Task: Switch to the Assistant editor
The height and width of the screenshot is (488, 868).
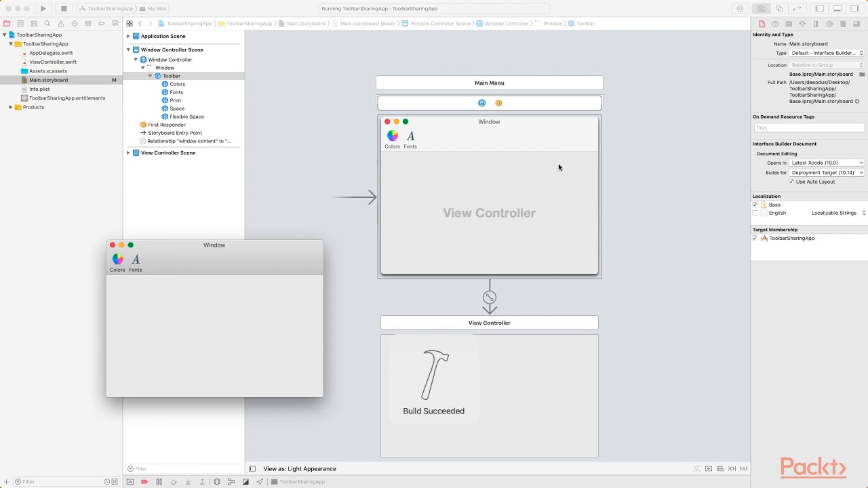Action: [779, 9]
